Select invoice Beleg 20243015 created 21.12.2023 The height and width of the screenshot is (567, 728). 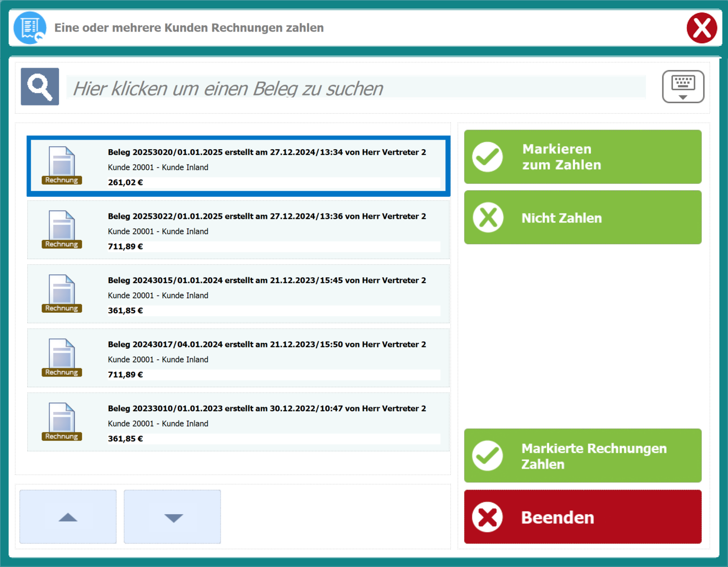tap(267, 295)
